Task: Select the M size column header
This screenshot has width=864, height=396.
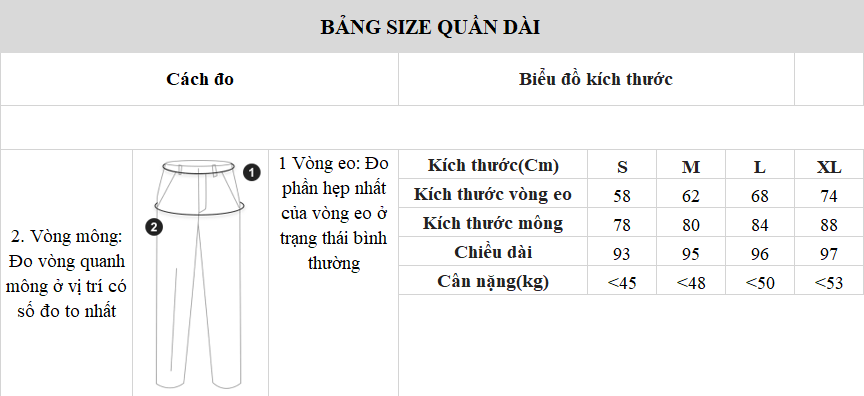Action: pyautogui.click(x=691, y=166)
